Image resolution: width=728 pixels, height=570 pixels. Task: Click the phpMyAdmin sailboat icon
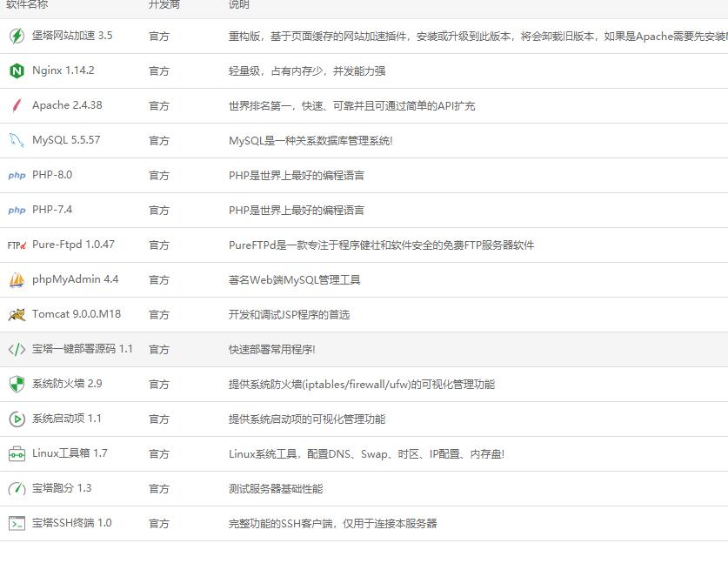17,279
